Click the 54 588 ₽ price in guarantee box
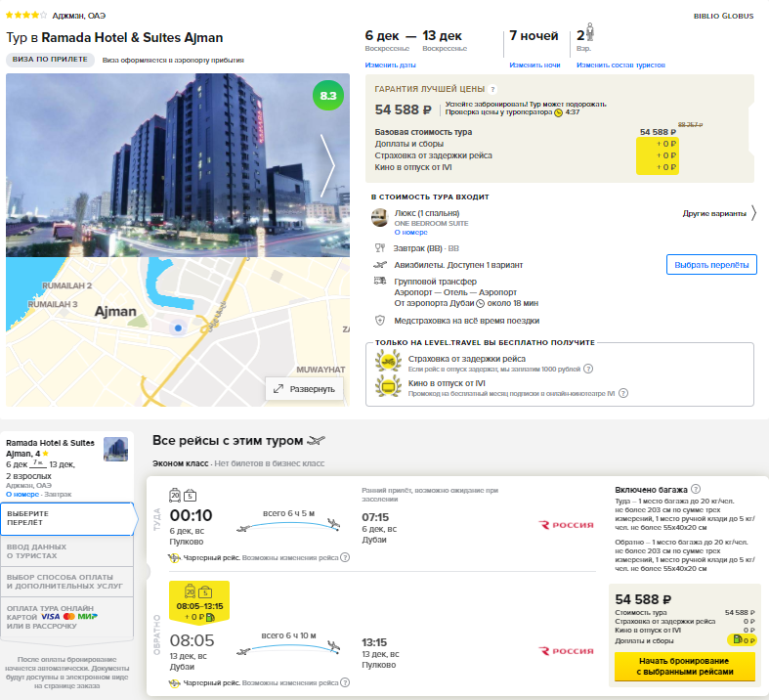Viewport: 769px width, 700px height. point(404,109)
